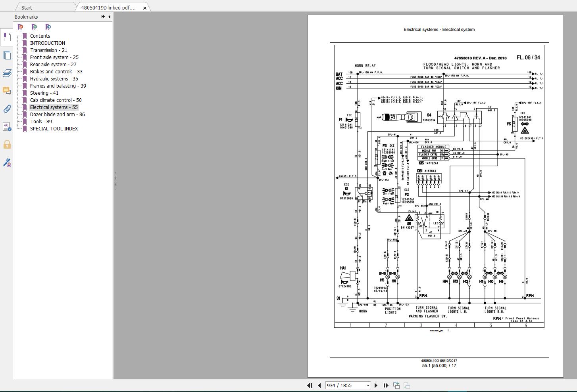Click the add new bookmark icon

(34, 27)
